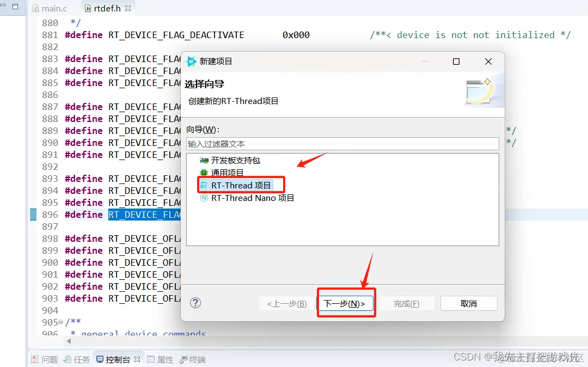The width and height of the screenshot is (588, 367).
Task: Click the editor horizontal scrollbar left arrow
Action: pyautogui.click(x=69, y=341)
